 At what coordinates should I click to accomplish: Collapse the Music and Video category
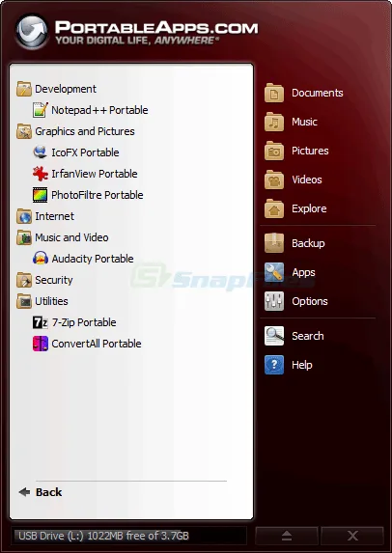71,237
